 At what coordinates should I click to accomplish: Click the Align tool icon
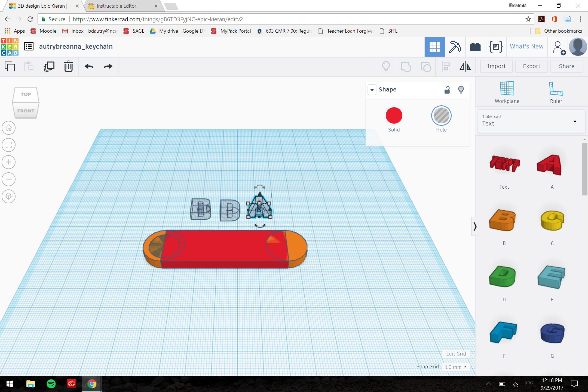pos(446,66)
